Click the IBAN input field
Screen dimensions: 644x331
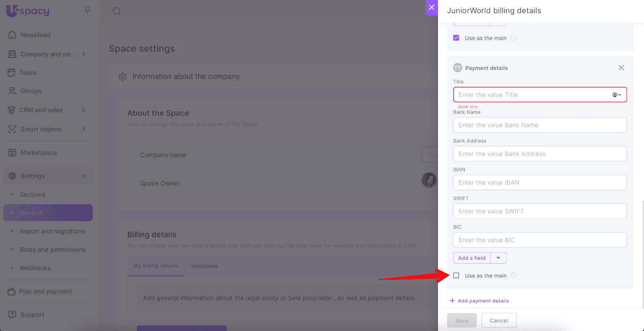pos(540,183)
